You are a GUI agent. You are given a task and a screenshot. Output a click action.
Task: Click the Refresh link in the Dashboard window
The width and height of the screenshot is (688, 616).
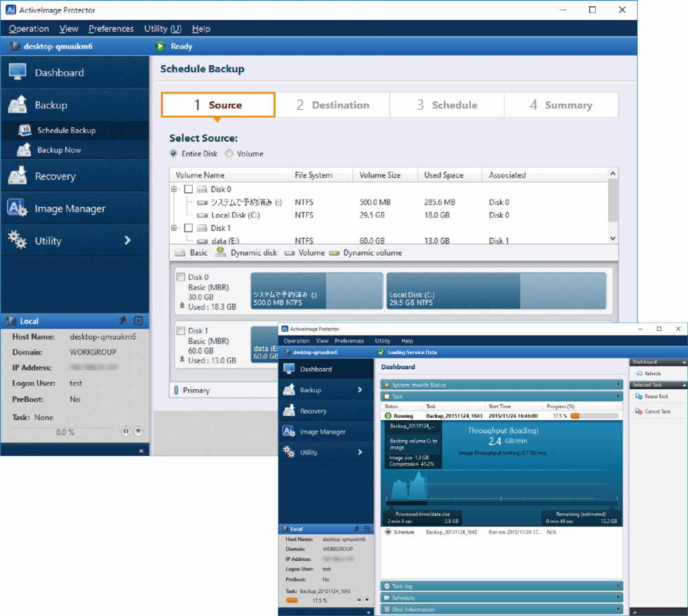pos(652,373)
